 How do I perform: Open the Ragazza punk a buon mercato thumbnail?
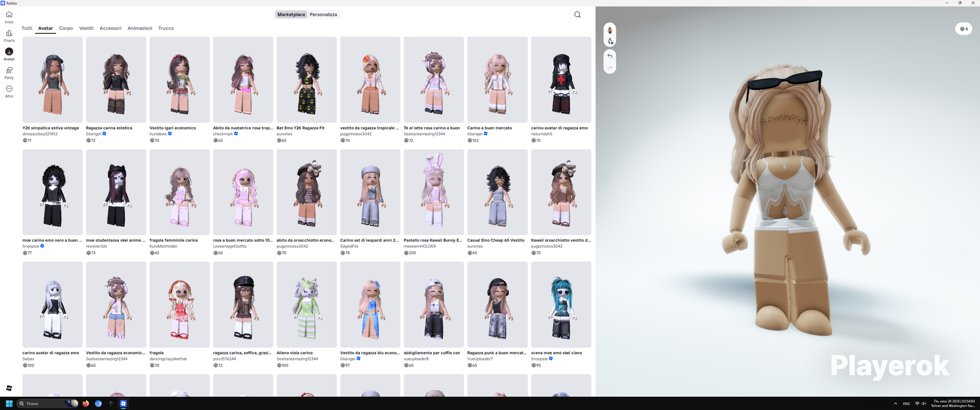pyautogui.click(x=497, y=305)
